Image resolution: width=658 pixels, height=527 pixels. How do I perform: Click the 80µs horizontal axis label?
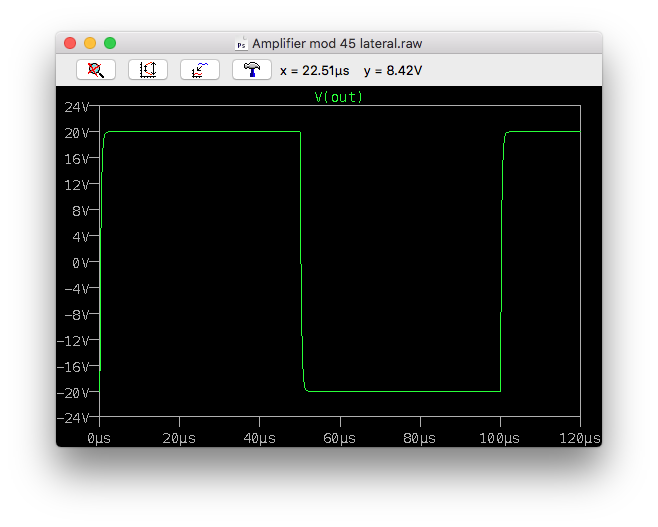420,438
